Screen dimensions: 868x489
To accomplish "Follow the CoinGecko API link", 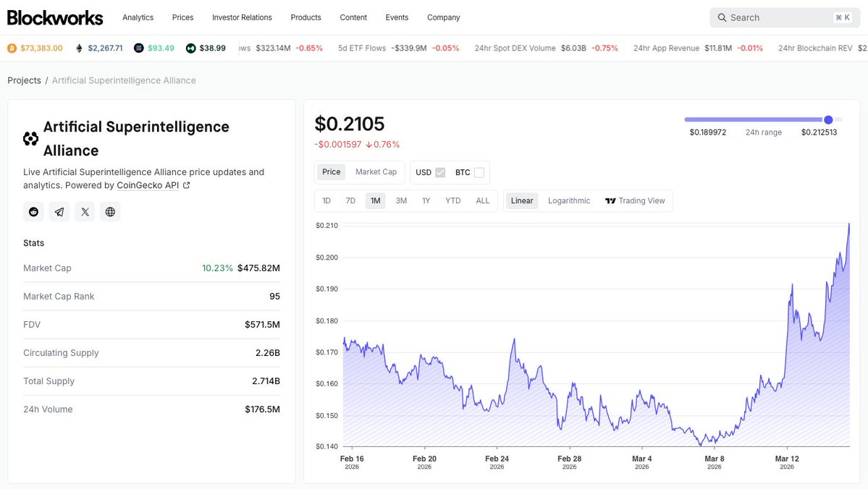I will [148, 185].
